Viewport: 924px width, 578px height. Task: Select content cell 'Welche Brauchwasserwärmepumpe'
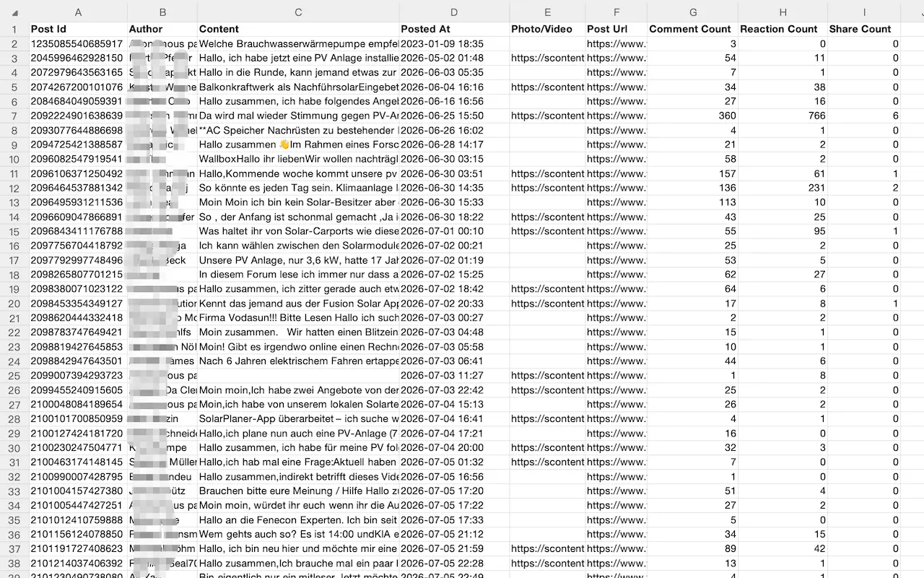298,43
